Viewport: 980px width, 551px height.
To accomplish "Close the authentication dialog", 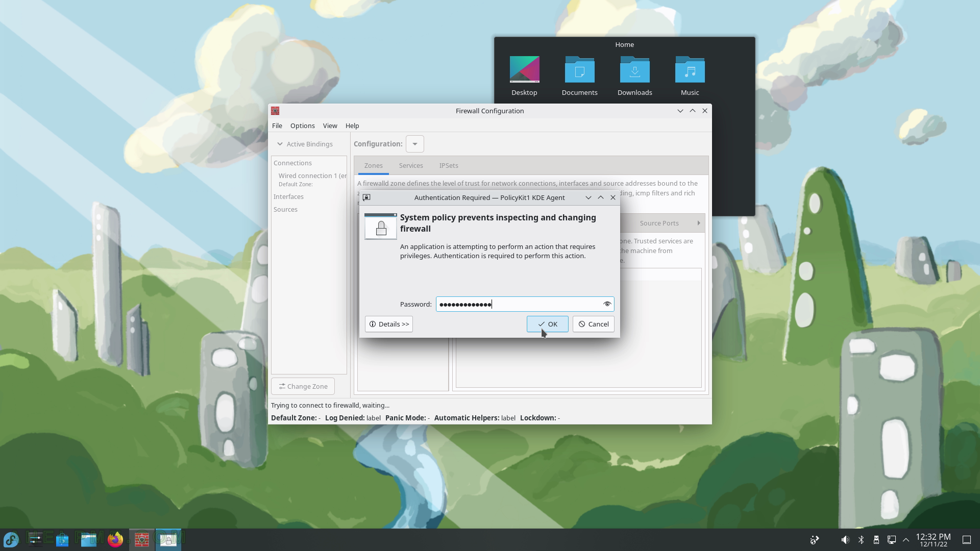I will tap(613, 197).
